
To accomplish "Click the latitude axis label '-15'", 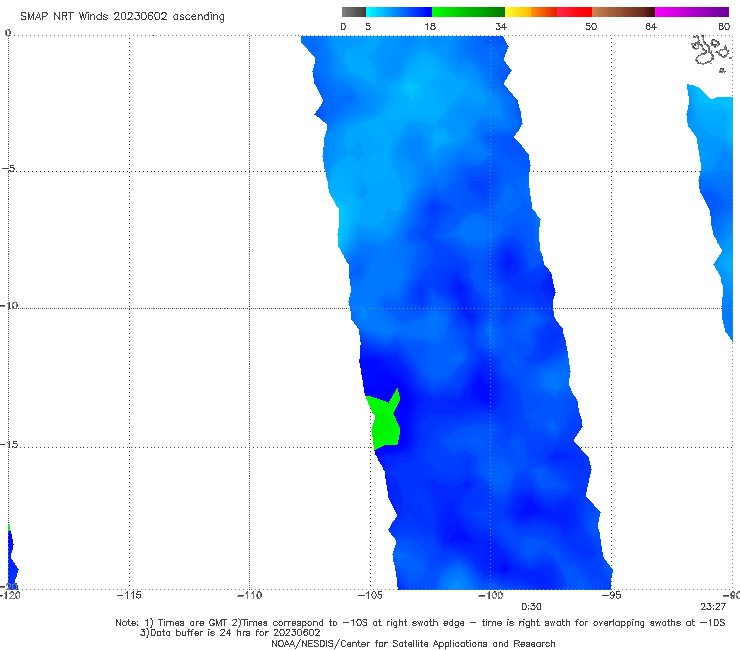I will [x=9, y=444].
